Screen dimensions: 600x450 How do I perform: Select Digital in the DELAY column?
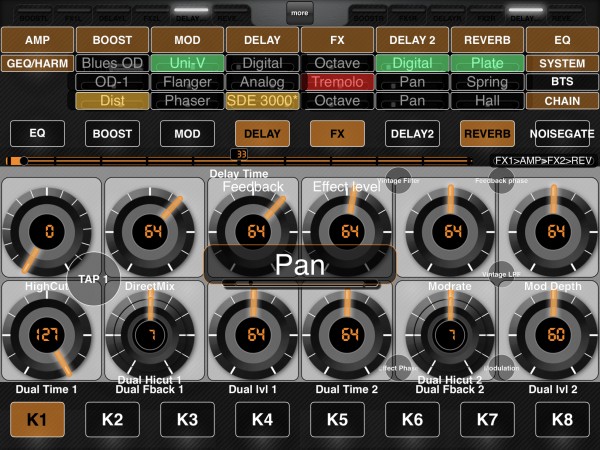(262, 63)
